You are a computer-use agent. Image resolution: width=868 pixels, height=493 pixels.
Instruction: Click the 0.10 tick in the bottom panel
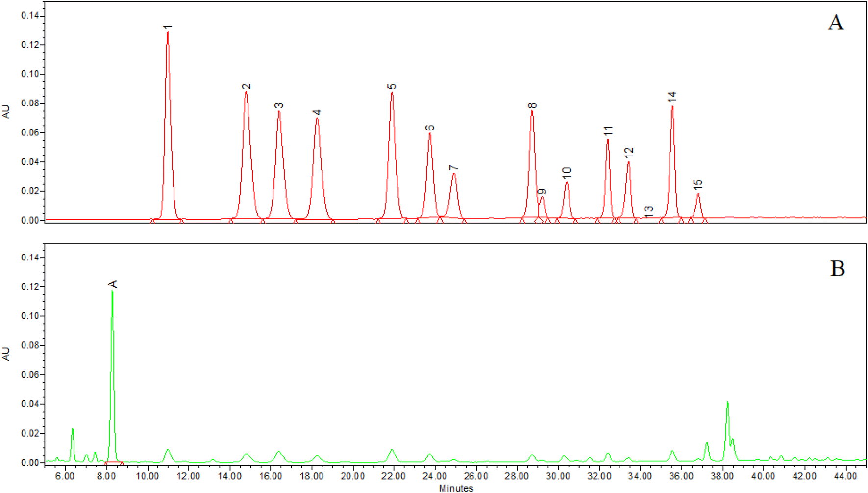[x=29, y=316]
